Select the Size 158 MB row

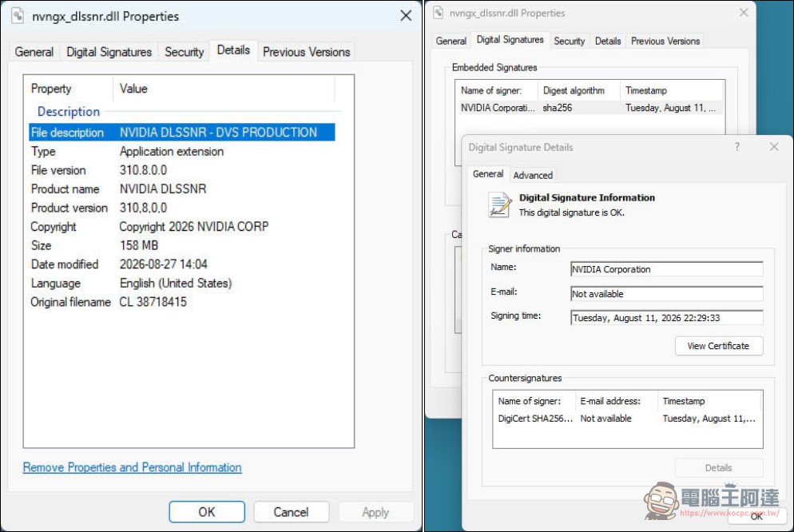click(x=182, y=245)
